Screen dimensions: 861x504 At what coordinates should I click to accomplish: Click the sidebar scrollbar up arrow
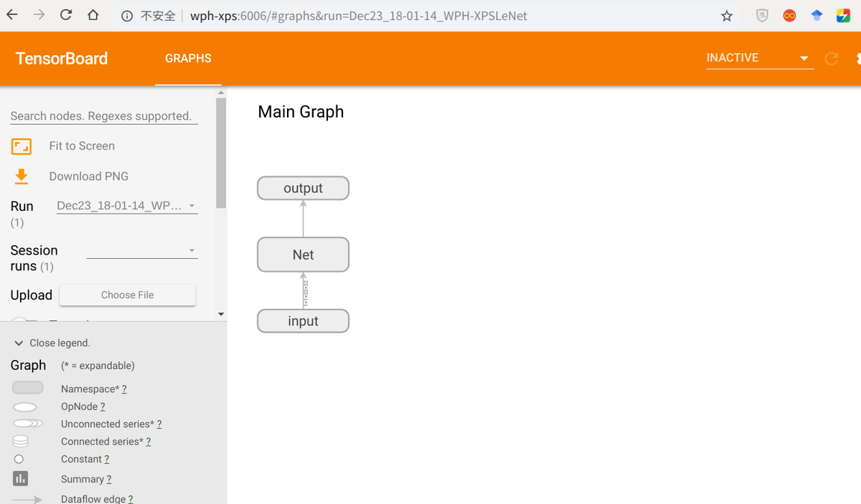221,92
